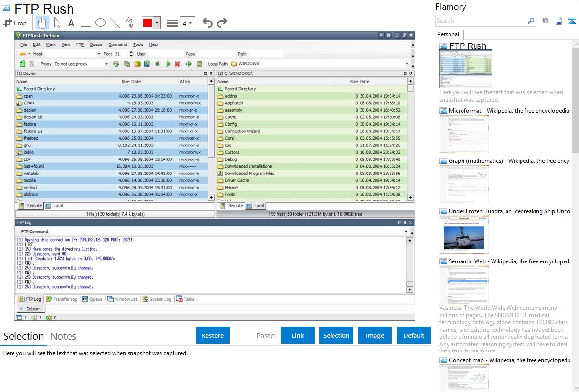Click the green arrow transfer icon
579x392 pixels.
click(x=188, y=64)
